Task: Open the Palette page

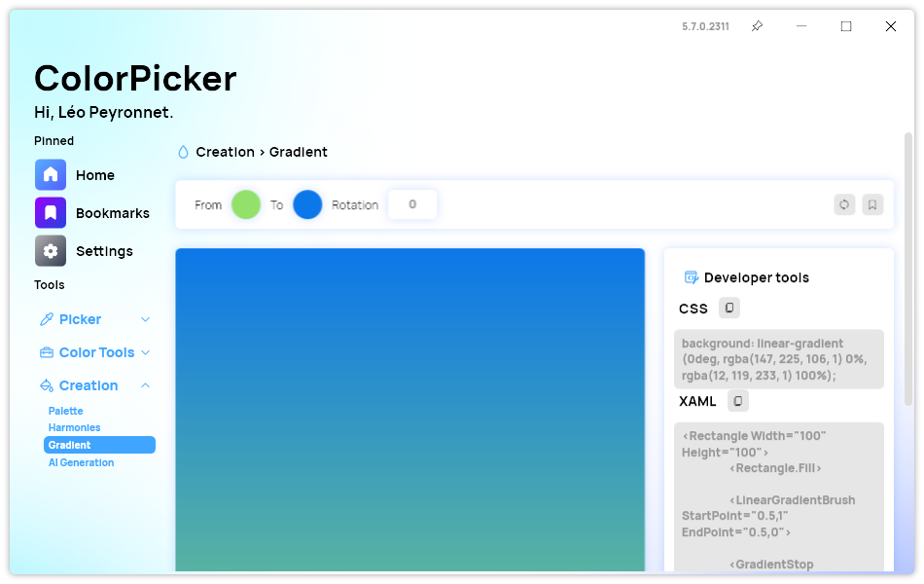Action: 66,411
